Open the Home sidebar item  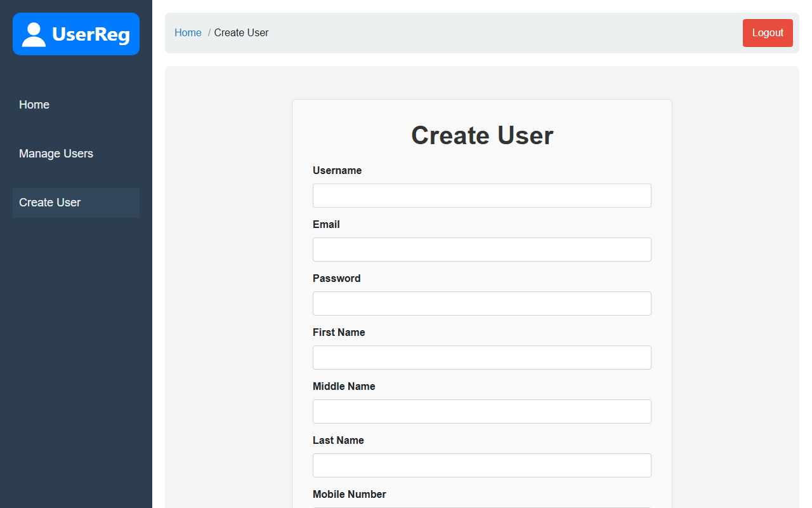tap(76, 105)
